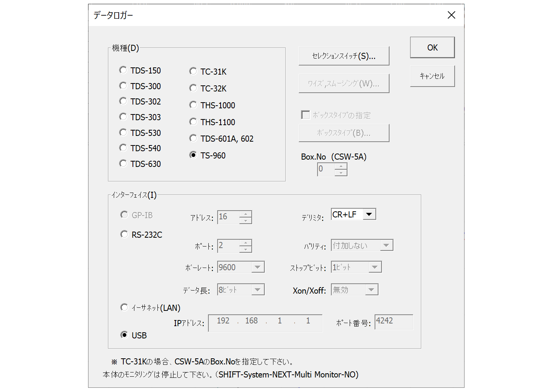Select the TDS-630 model radio button

click(x=123, y=163)
